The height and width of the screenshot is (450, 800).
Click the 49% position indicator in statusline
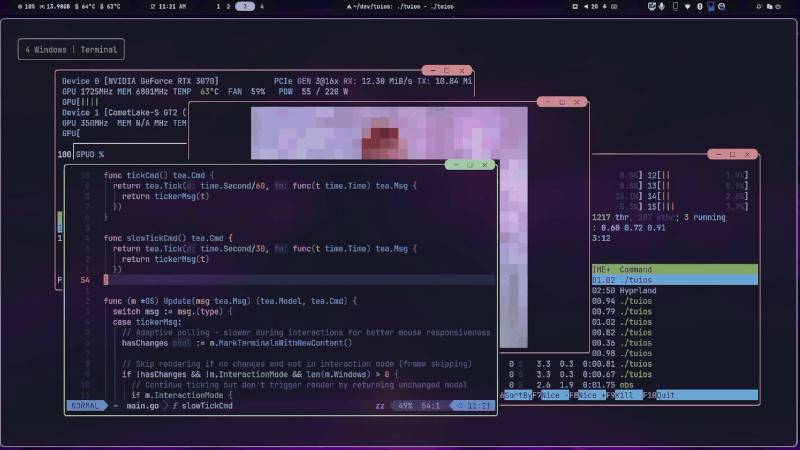click(x=405, y=406)
